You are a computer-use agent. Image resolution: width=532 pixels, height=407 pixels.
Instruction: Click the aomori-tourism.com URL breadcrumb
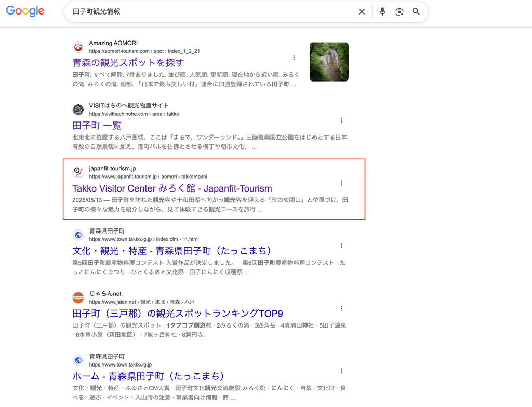click(144, 51)
